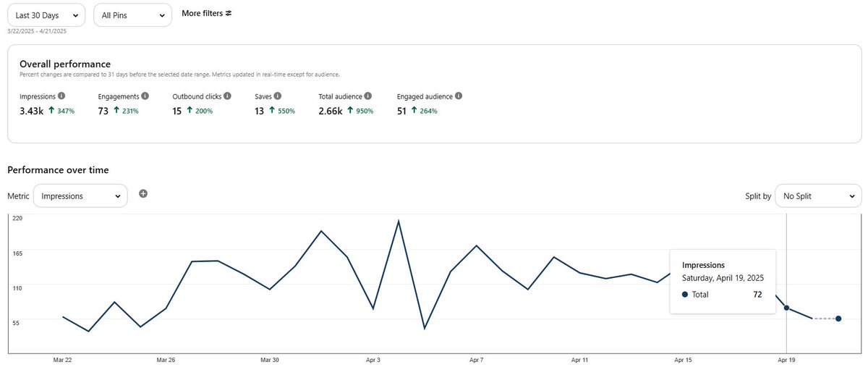Click the tooltip Total value 72

coord(757,295)
